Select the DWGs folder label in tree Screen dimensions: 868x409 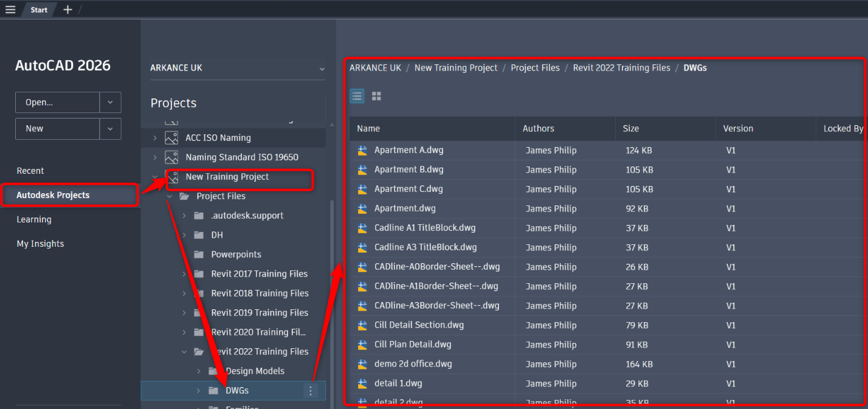[237, 391]
